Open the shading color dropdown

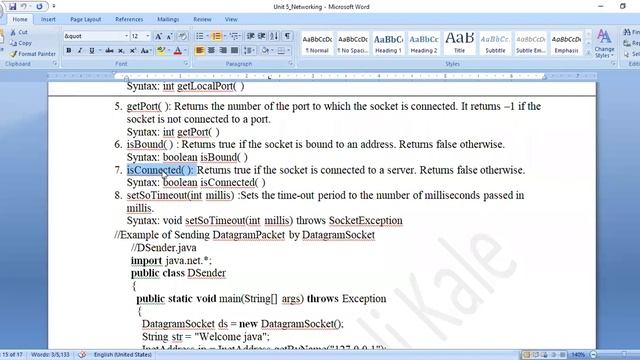[271, 51]
